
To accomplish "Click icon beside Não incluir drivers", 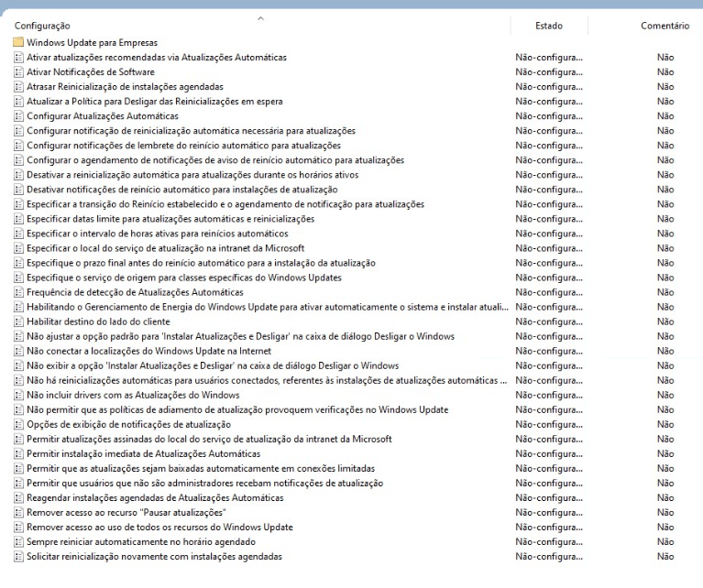I will click(x=18, y=395).
